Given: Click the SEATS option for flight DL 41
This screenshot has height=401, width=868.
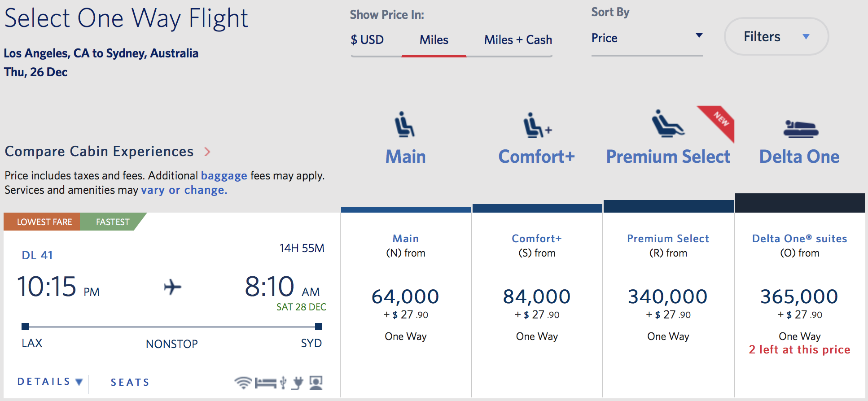Looking at the screenshot, I should pyautogui.click(x=130, y=382).
